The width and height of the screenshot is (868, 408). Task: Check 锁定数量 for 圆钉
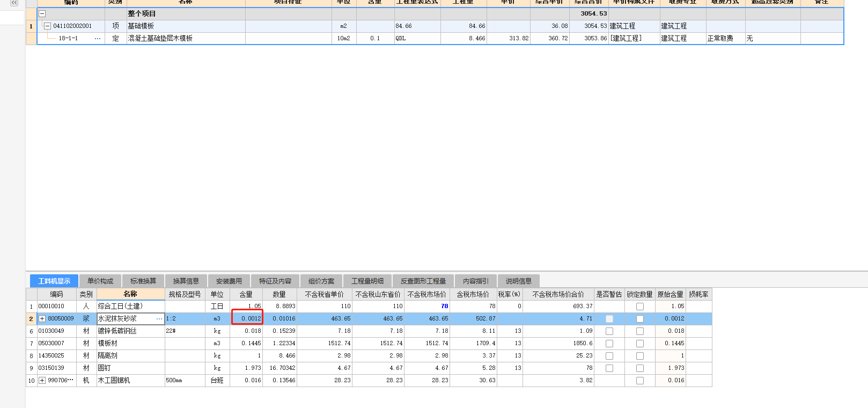tap(640, 368)
